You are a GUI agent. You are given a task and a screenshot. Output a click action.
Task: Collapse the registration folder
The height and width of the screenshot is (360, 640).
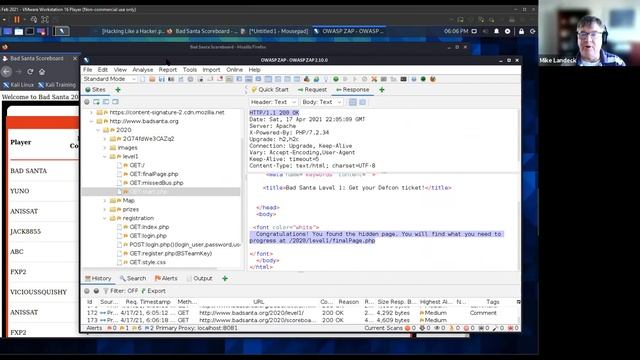[105, 218]
